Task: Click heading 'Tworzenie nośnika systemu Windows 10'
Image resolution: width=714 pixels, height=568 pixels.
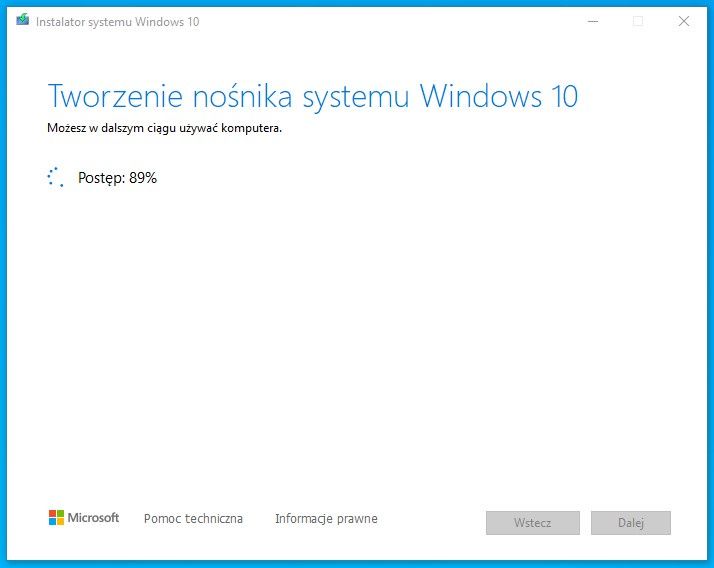Action: pyautogui.click(x=313, y=97)
